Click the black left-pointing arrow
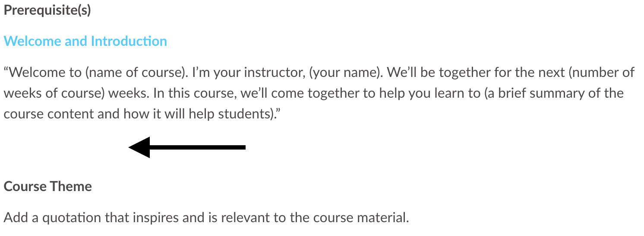Viewport: 644px width, 236px height. pos(186,147)
